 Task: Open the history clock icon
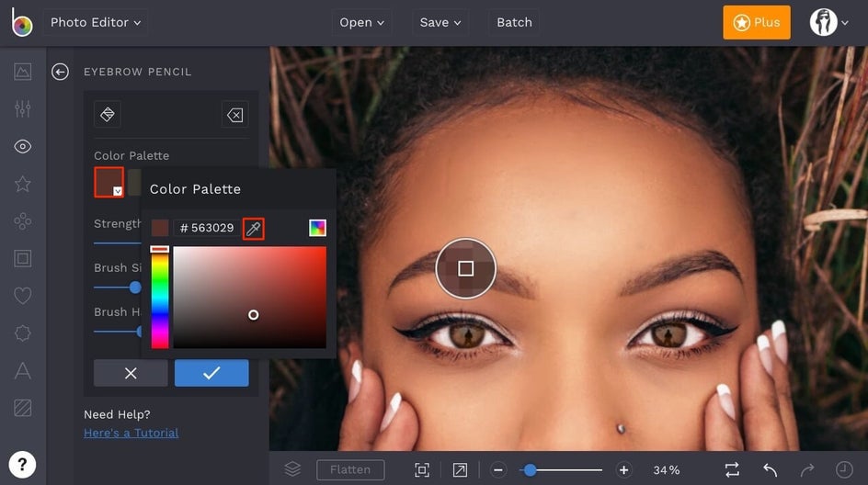tap(844, 470)
